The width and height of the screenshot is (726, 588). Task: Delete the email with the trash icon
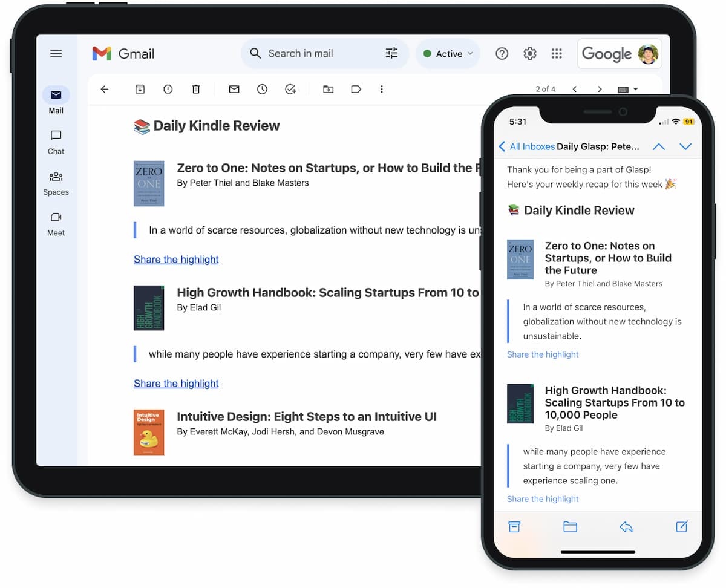point(196,89)
